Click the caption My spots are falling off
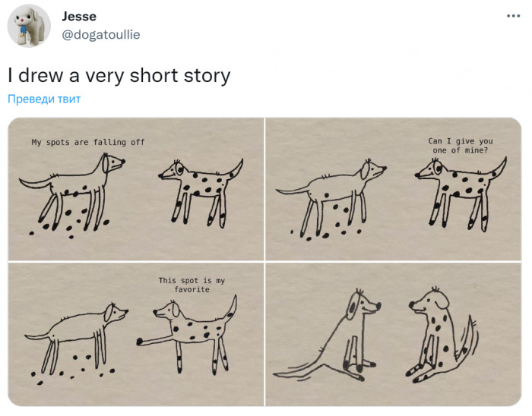The image size is (532, 416). click(x=88, y=142)
